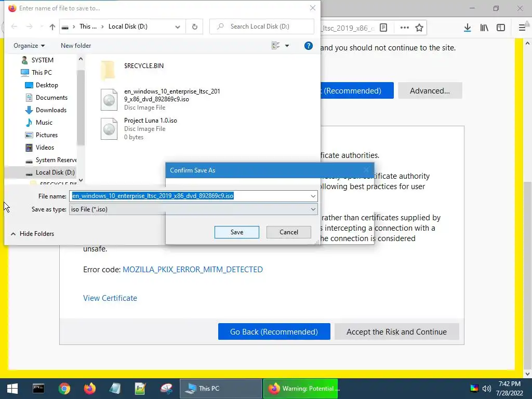Click the Advanced... button in Firefox
This screenshot has width=532, height=399.
(x=430, y=90)
